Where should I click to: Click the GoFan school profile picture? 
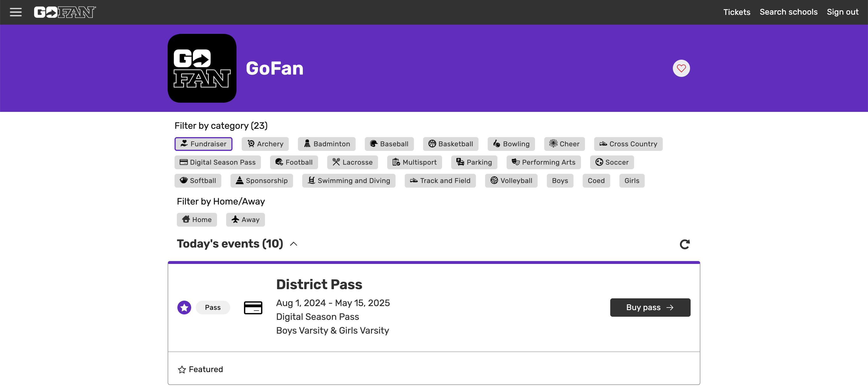(x=202, y=68)
